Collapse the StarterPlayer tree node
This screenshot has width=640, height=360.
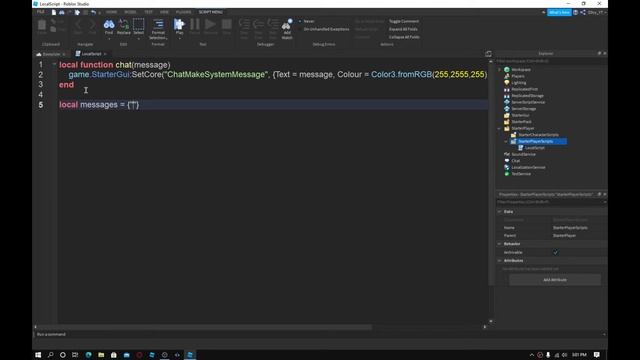coord(500,129)
